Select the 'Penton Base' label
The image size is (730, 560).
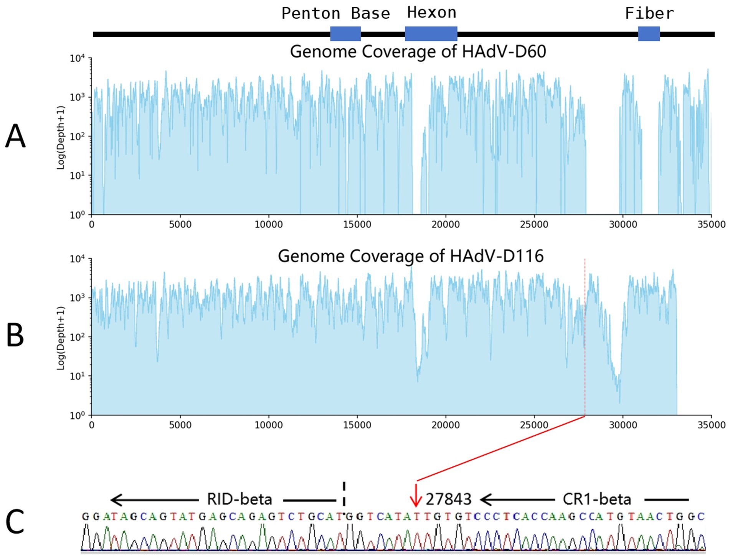336,13
